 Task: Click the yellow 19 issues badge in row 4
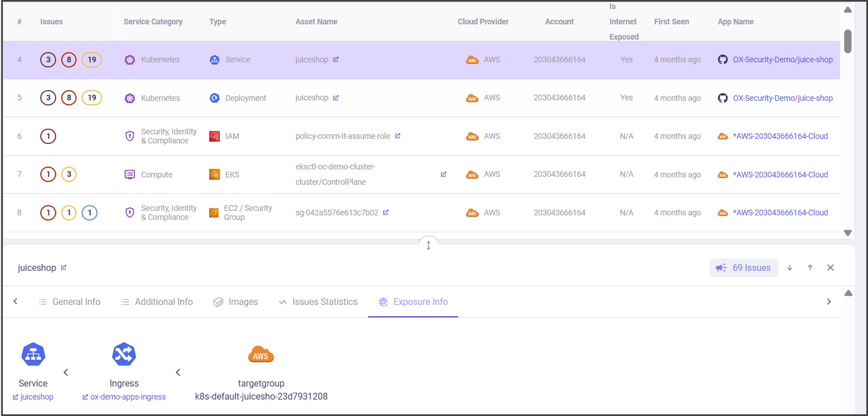tap(92, 60)
